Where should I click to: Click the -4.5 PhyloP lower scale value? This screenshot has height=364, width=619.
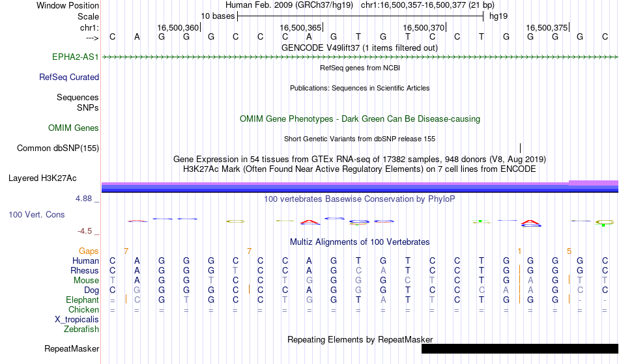(x=85, y=232)
